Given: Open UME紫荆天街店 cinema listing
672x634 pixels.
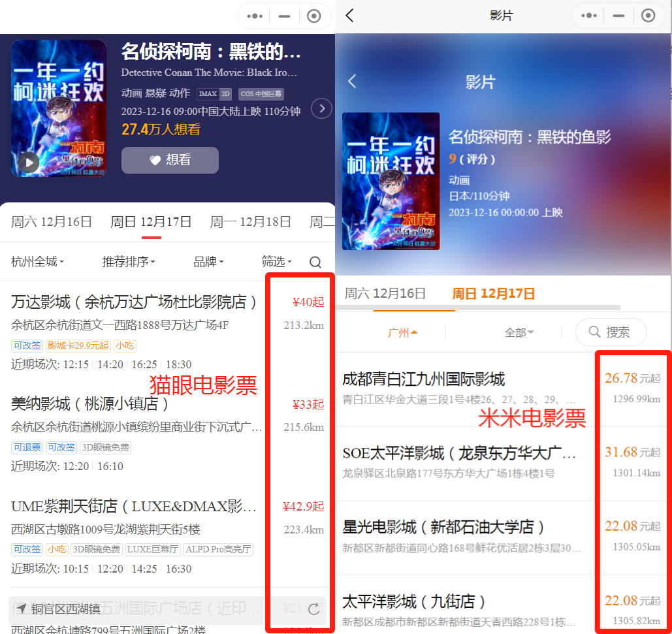Looking at the screenshot, I should pyautogui.click(x=133, y=506).
